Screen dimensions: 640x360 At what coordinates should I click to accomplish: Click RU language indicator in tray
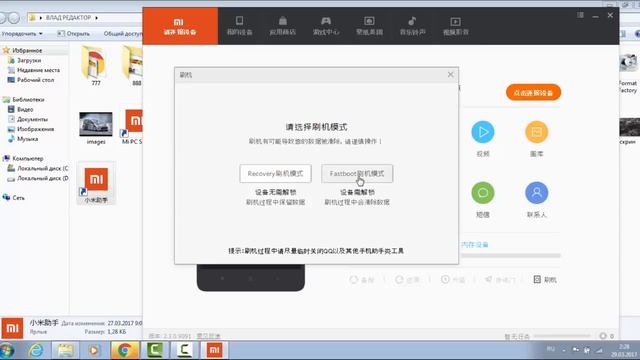point(551,349)
